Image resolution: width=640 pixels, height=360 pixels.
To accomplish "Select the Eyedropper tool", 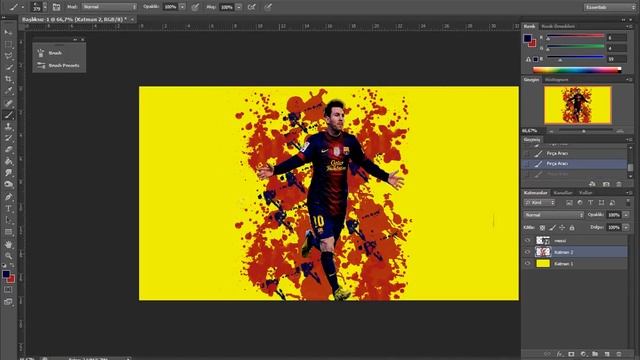I will (x=8, y=91).
